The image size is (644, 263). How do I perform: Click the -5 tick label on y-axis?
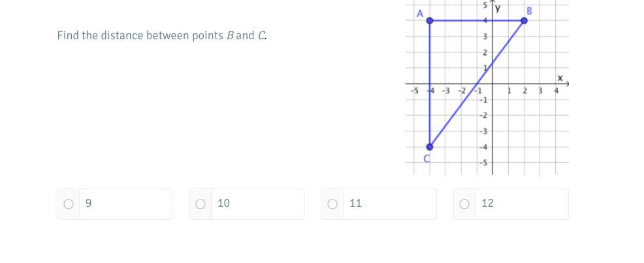(x=484, y=163)
